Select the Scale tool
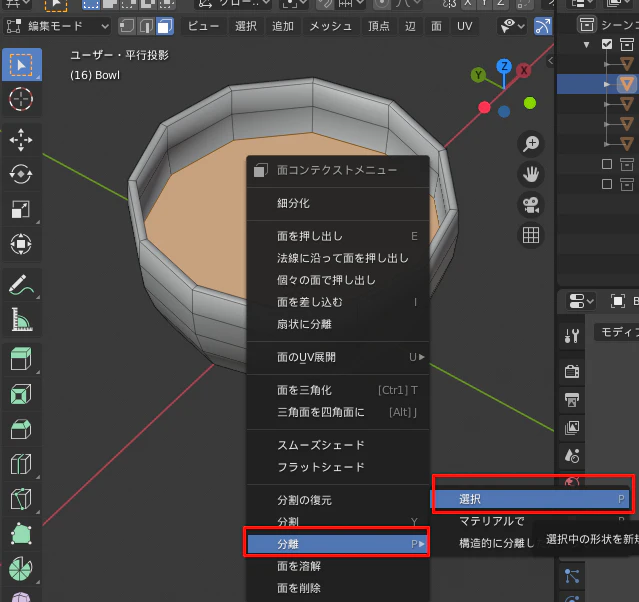Viewport: 639px width, 602px height. (21, 209)
